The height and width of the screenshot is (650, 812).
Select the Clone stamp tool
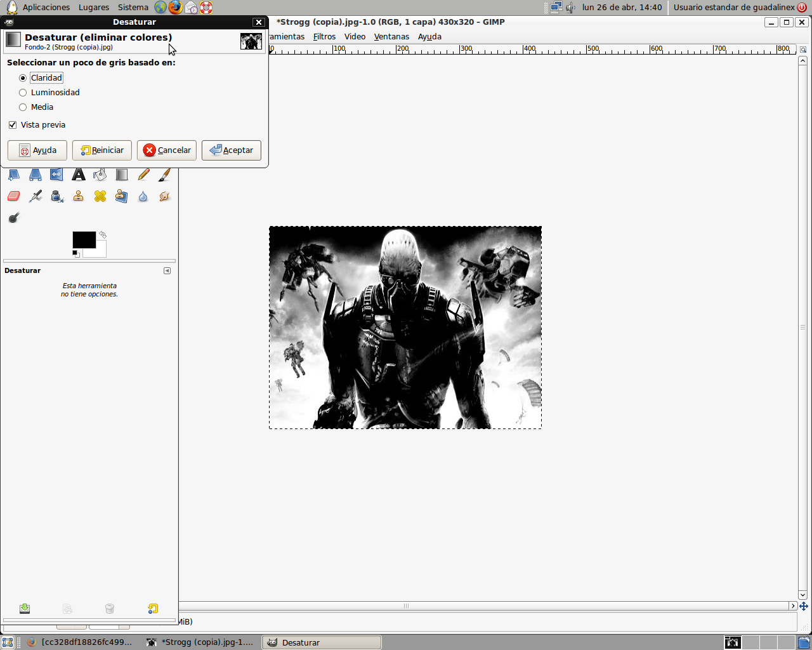(x=79, y=196)
